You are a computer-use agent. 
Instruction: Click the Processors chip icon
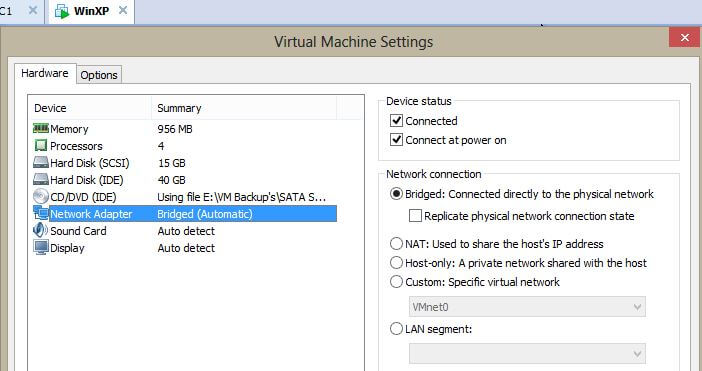pos(41,145)
